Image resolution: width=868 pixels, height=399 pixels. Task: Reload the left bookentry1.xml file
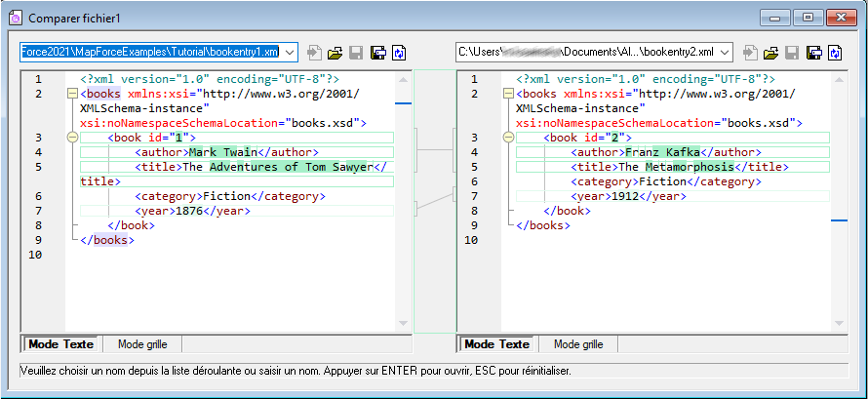click(x=399, y=53)
